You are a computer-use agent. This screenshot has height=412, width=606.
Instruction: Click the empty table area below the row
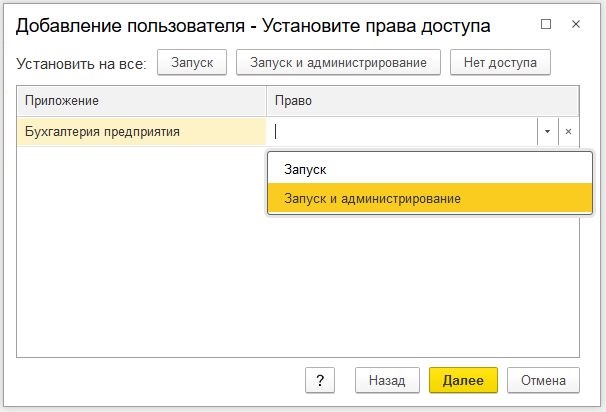(141, 270)
